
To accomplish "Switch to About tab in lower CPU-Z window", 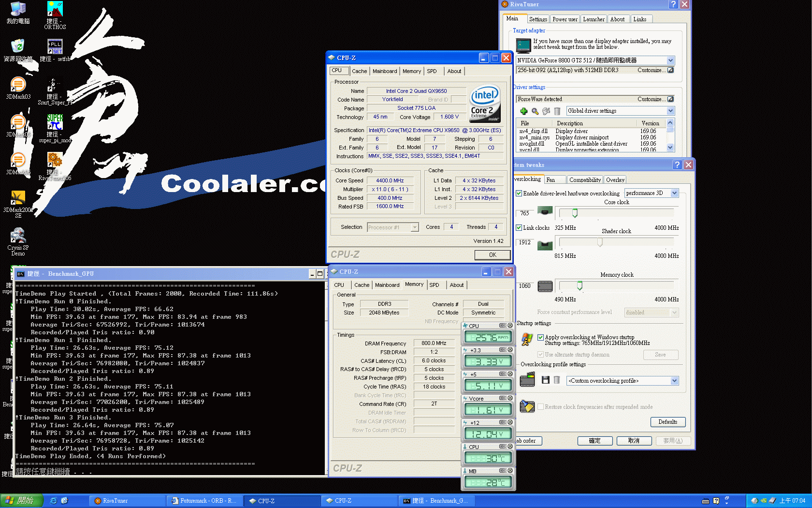I will point(457,285).
